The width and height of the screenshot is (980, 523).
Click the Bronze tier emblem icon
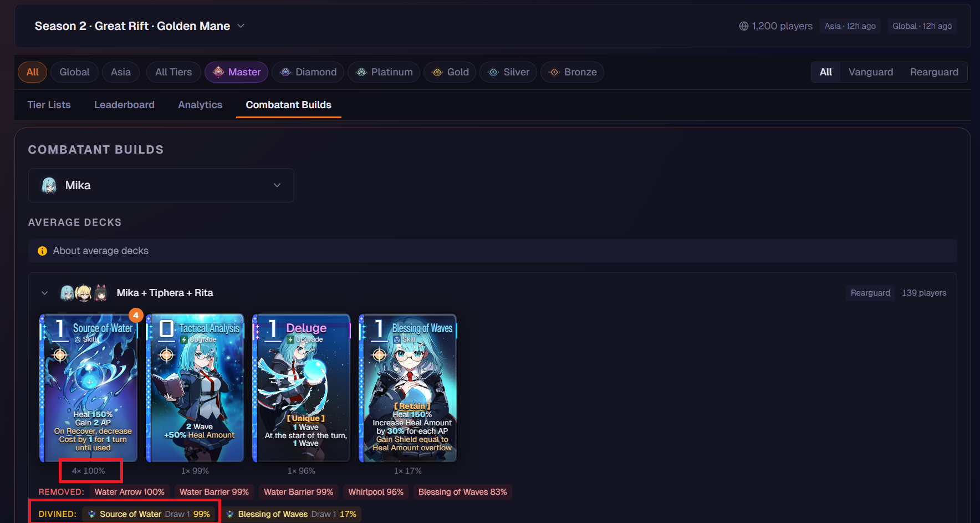554,72
